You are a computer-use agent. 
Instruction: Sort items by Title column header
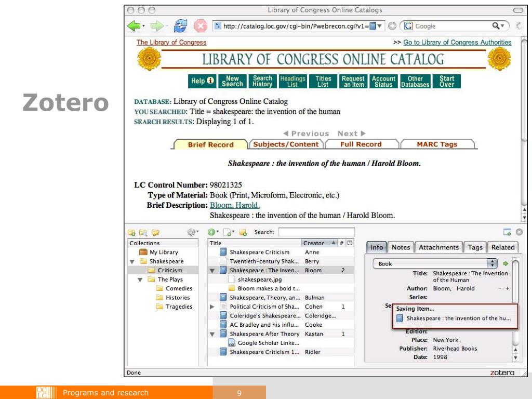(x=254, y=243)
